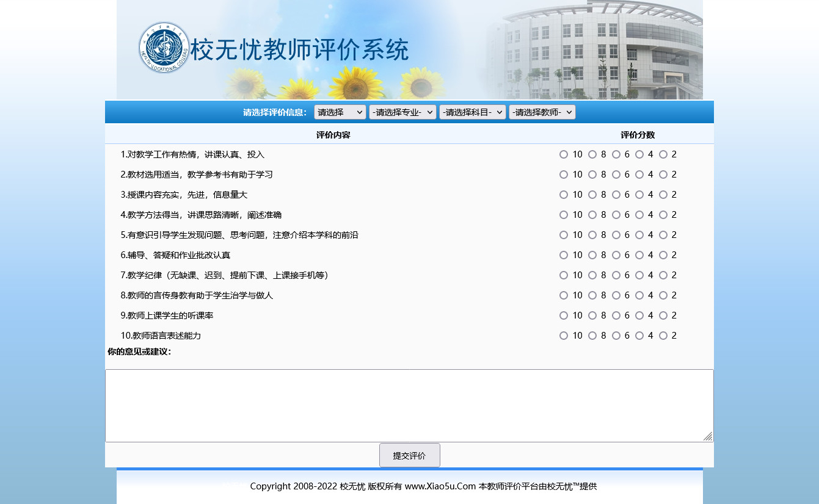Choose score 2 for item 9 听课率
This screenshot has width=819, height=504.
coord(663,315)
